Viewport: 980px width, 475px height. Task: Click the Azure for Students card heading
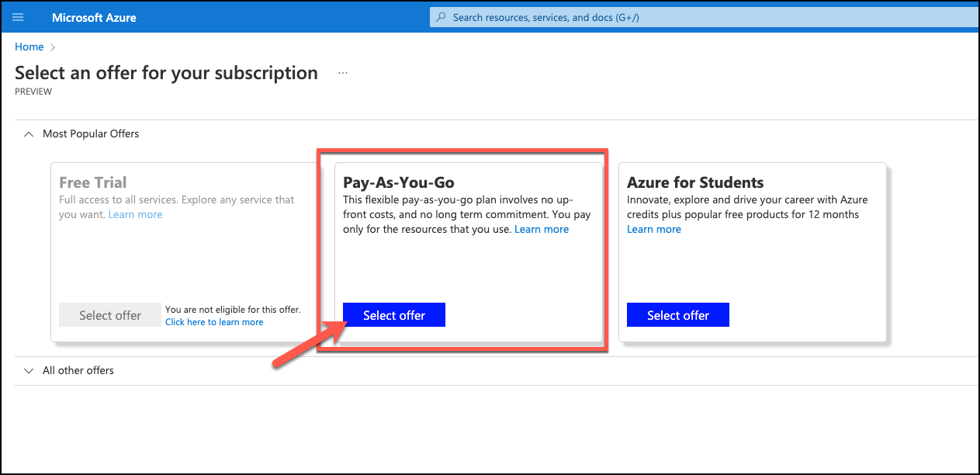click(695, 182)
